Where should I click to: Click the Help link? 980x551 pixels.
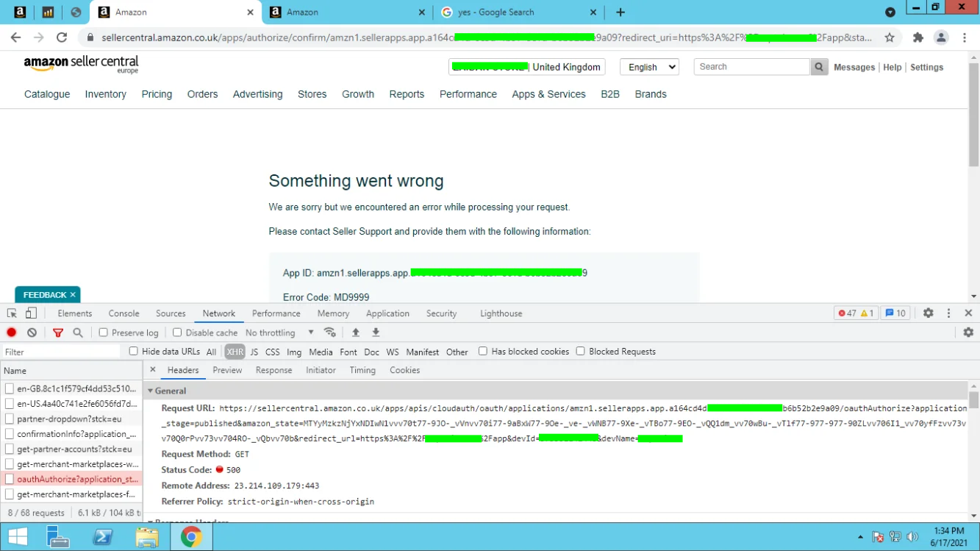[x=893, y=67]
